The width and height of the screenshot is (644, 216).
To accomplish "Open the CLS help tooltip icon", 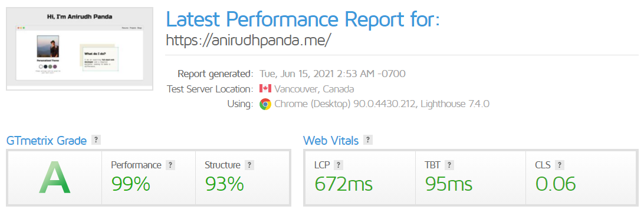I will [560, 165].
